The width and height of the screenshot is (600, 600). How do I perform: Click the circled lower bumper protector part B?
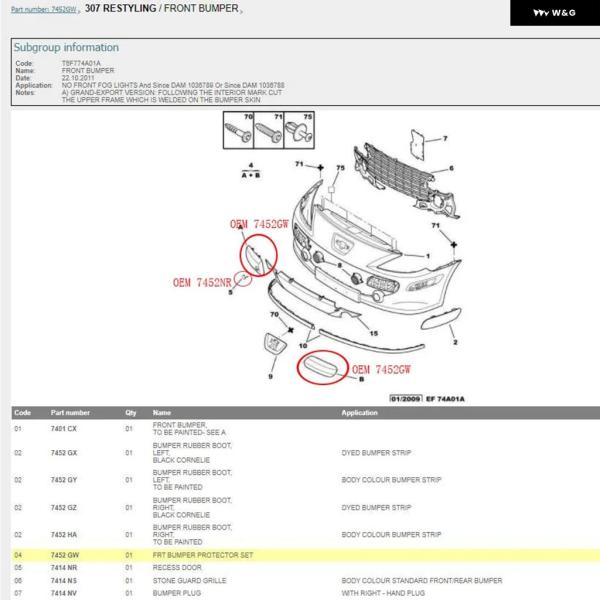(x=322, y=366)
